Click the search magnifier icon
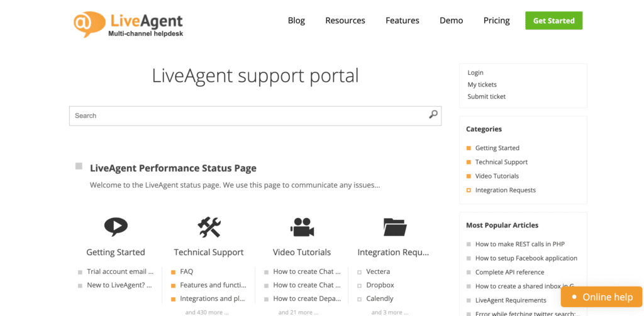Viewport: 644px width, 316px height. pyautogui.click(x=433, y=114)
